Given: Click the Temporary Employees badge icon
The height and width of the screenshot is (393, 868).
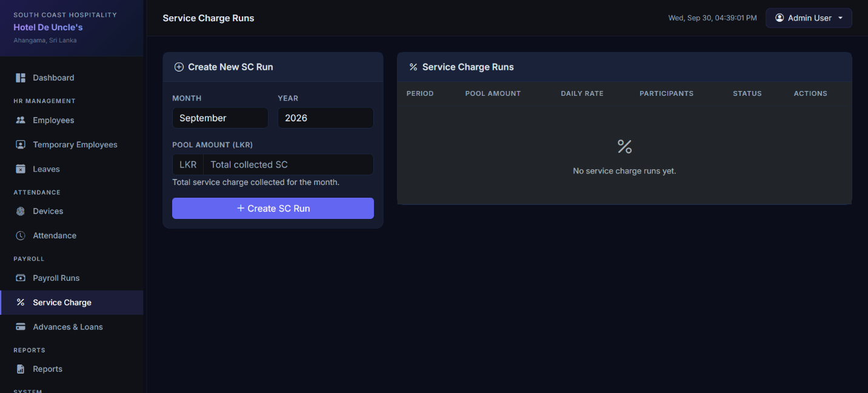Looking at the screenshot, I should (x=21, y=144).
